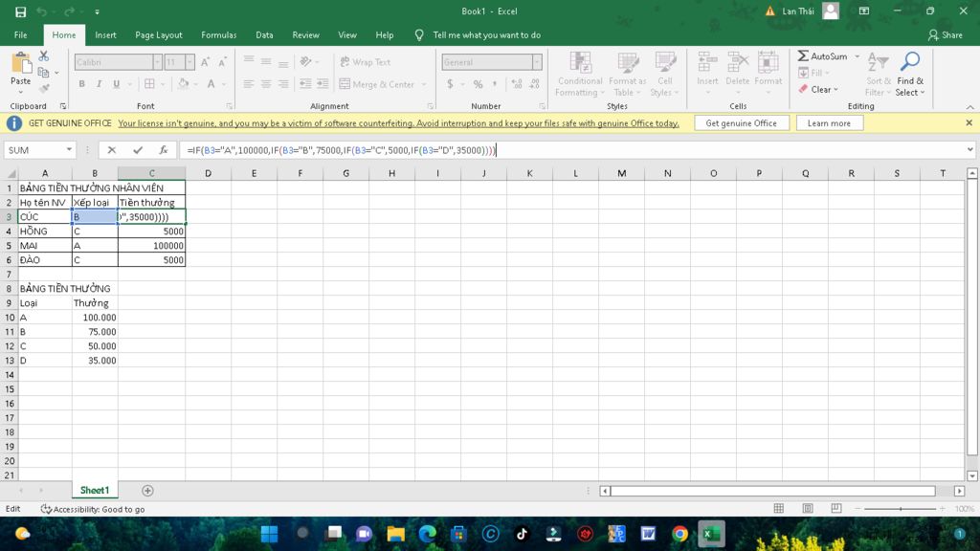The image size is (980, 551).
Task: Click the Cut scissors icon
Action: pos(44,56)
